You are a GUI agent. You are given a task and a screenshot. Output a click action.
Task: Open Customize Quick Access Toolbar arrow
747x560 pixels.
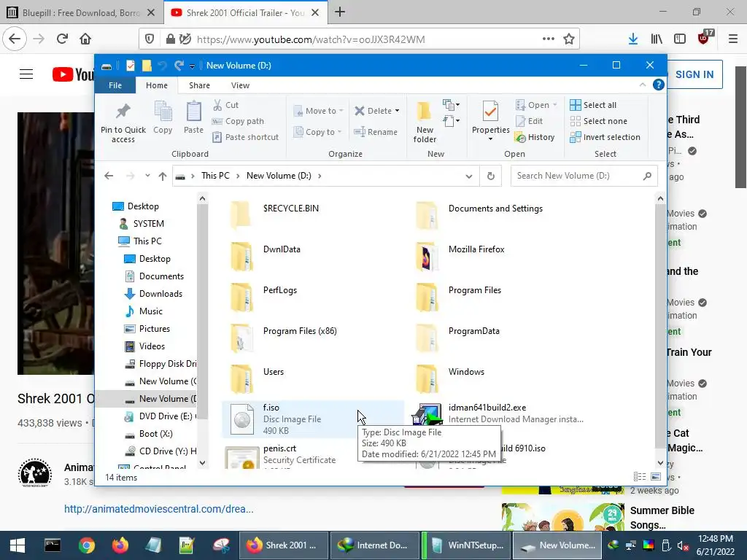[x=192, y=66]
